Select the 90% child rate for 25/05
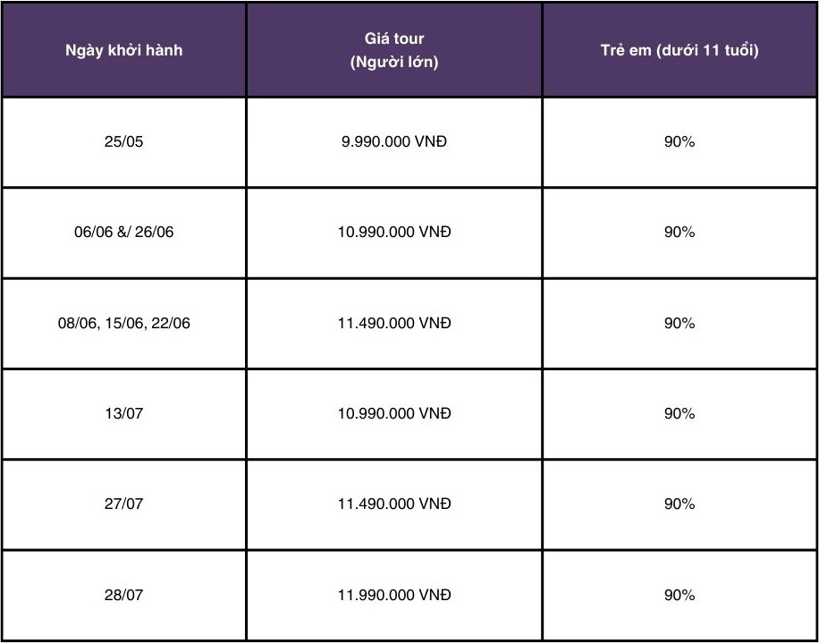The width and height of the screenshot is (819, 644). (680, 141)
